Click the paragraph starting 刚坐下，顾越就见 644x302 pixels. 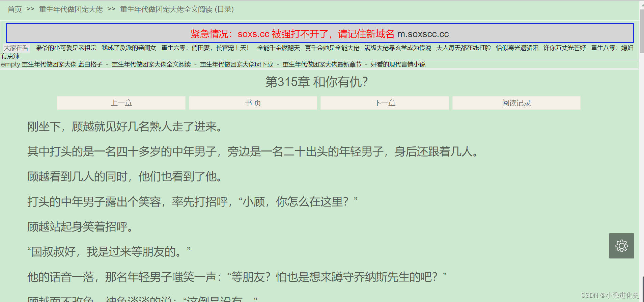pos(124,127)
